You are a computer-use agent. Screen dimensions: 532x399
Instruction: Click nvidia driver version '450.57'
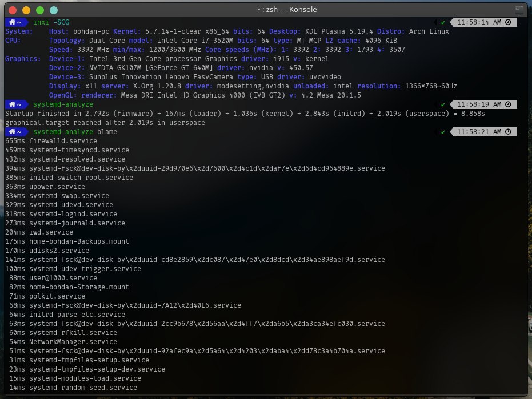pos(301,68)
